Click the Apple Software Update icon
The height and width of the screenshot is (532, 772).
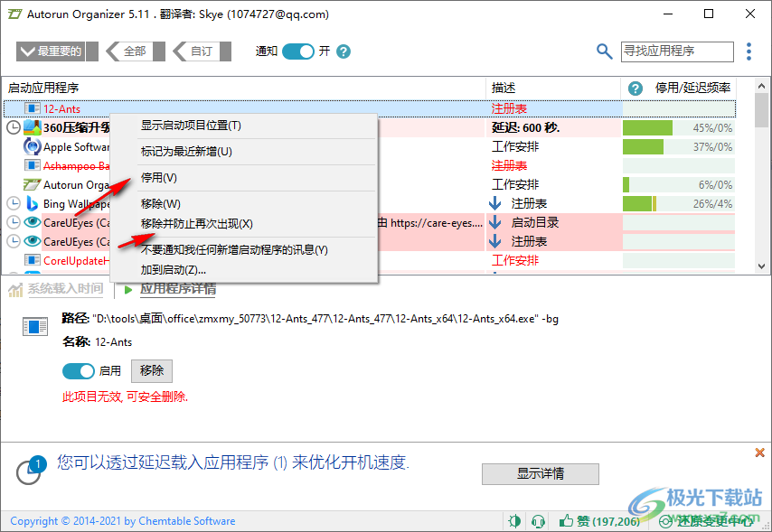[x=32, y=146]
